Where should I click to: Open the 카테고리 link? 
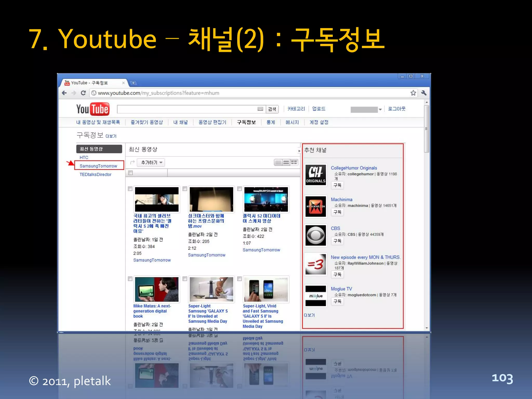[296, 109]
